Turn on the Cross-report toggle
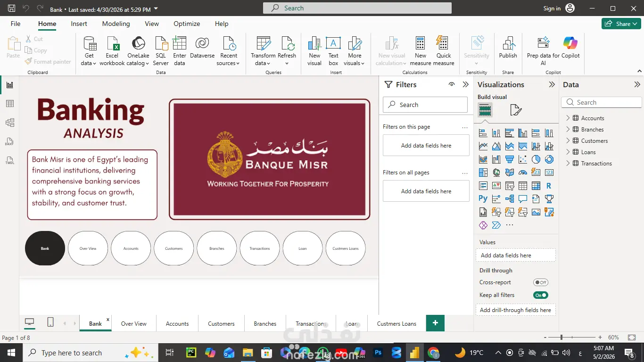 (x=541, y=282)
